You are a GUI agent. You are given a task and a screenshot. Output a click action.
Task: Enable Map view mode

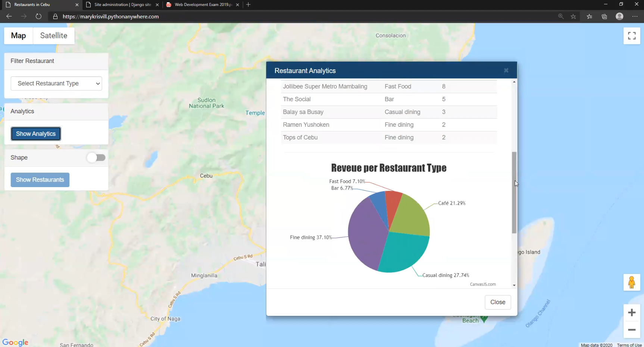point(18,35)
